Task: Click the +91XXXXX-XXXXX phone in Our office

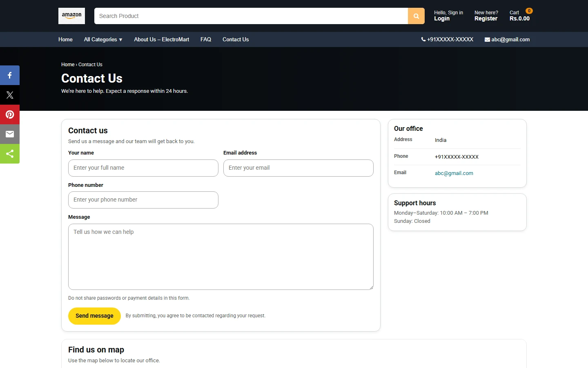Action: click(x=457, y=157)
